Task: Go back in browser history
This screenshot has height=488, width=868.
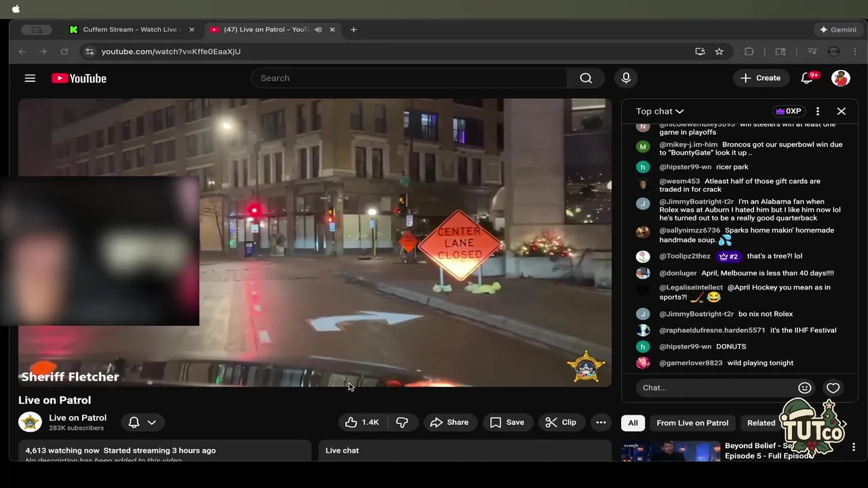Action: tap(22, 52)
